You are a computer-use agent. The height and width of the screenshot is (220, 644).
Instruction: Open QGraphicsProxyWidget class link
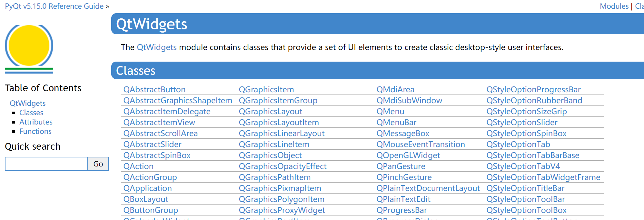(x=282, y=210)
